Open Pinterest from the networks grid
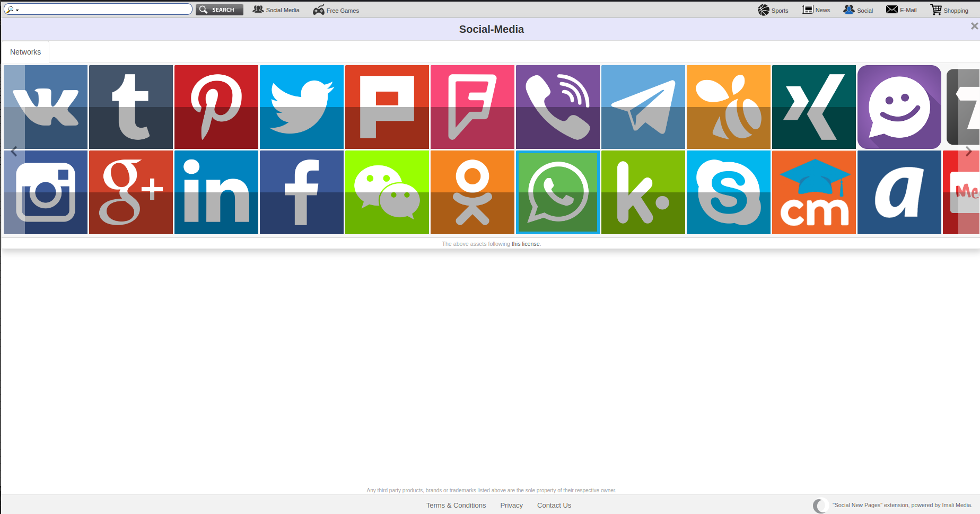This screenshot has width=980, height=514. pyautogui.click(x=216, y=107)
